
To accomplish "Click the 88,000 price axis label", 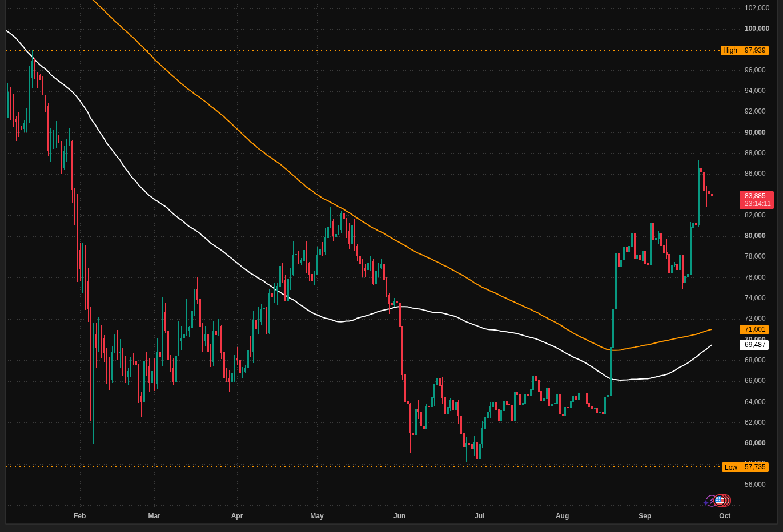I will click(755, 153).
